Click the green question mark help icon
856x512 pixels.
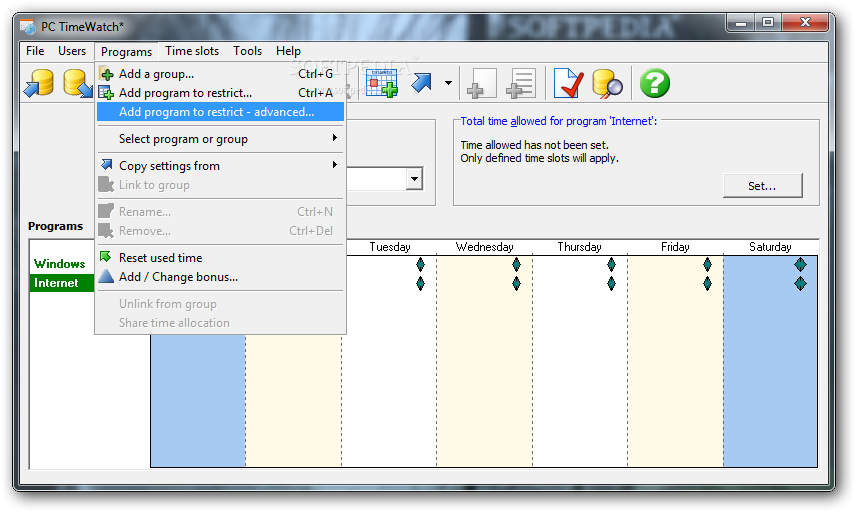655,84
